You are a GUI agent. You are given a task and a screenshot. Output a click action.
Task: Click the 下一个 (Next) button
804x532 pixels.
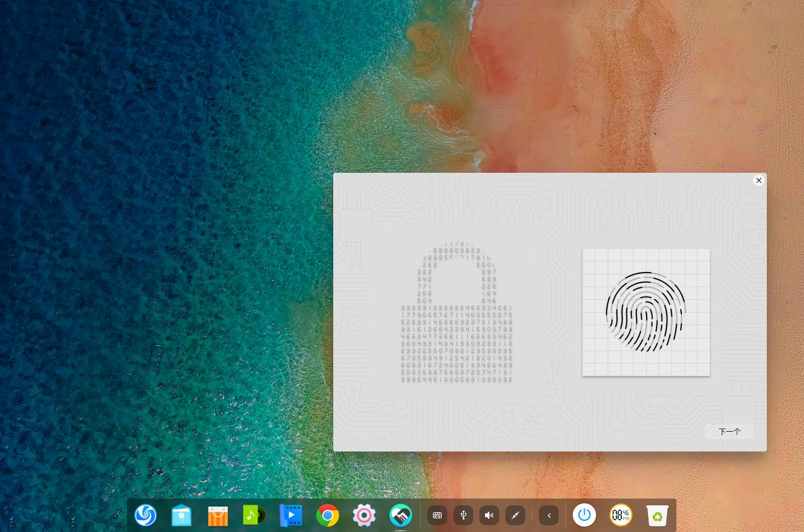coord(730,432)
